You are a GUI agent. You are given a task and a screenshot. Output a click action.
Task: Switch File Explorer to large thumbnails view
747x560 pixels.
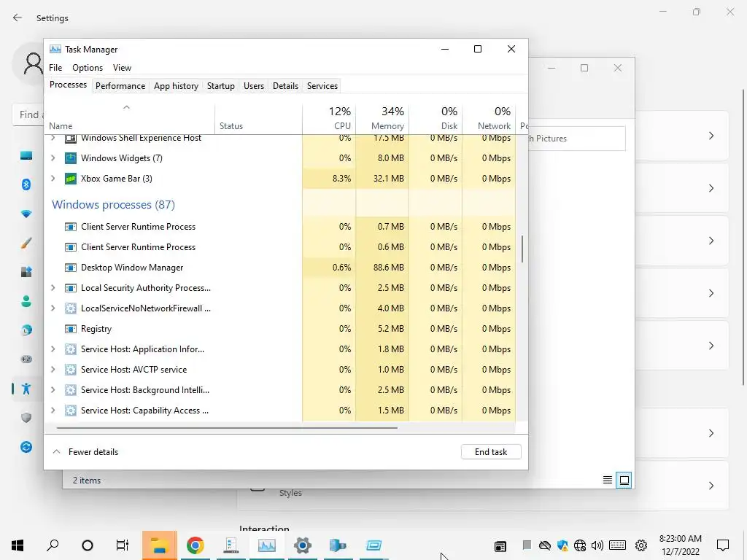pos(624,480)
